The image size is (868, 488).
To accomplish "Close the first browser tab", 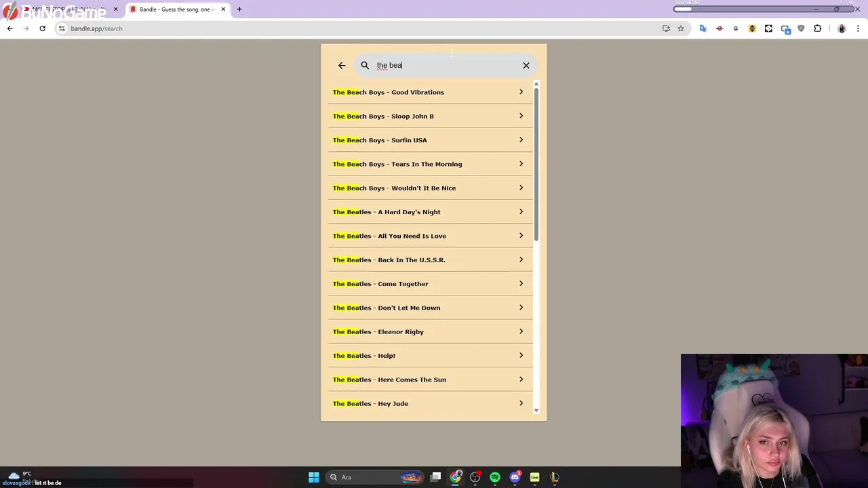I will coord(115,9).
